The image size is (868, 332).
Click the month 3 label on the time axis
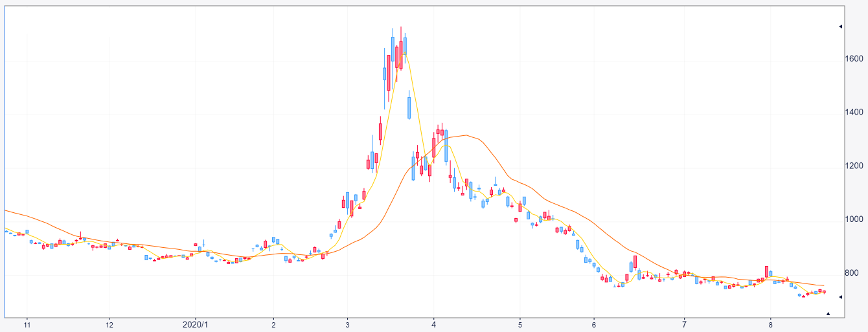348,324
